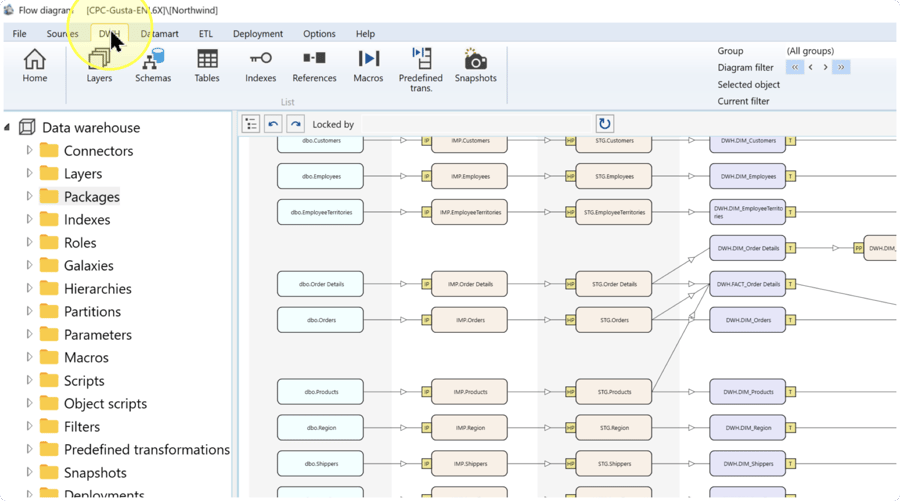Select the Object scripts tree item
This screenshot has height=501, width=900.
point(105,403)
